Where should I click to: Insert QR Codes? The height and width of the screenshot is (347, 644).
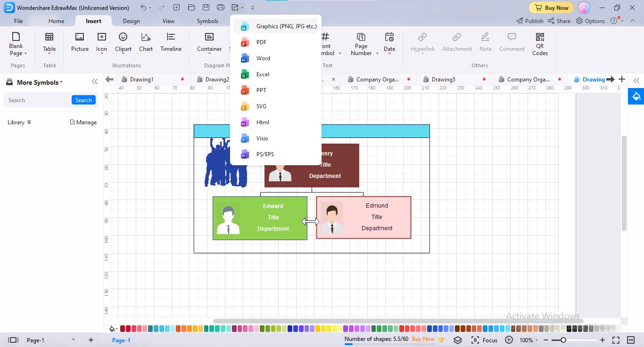pyautogui.click(x=540, y=44)
